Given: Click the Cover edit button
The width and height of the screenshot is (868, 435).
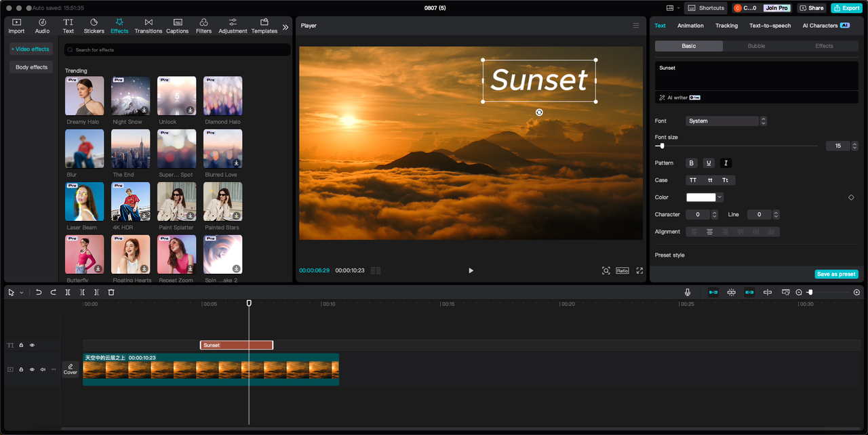Looking at the screenshot, I should (x=71, y=369).
